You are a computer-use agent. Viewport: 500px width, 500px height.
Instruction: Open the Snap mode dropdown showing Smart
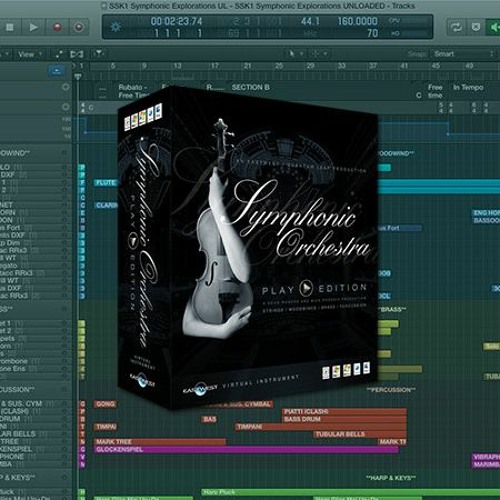(x=463, y=54)
